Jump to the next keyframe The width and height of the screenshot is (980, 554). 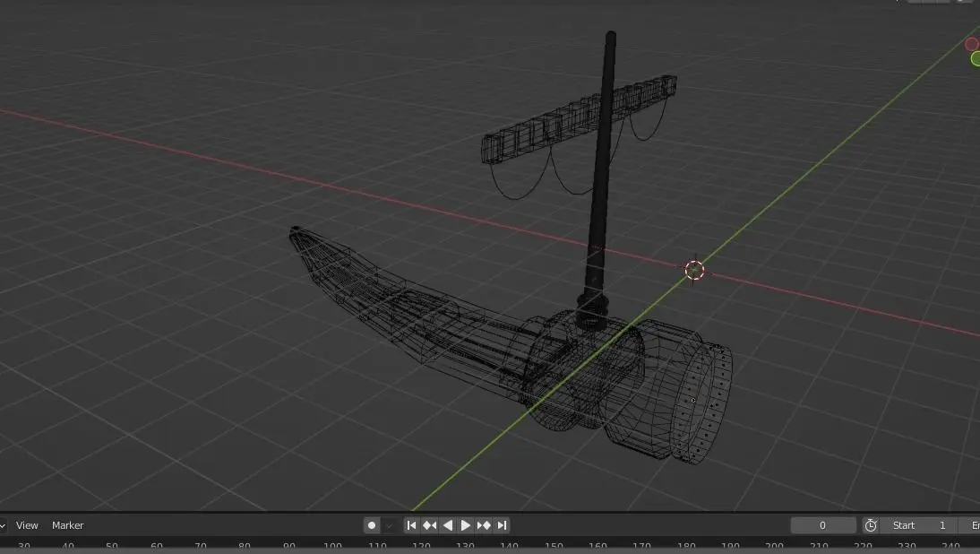pyautogui.click(x=484, y=525)
